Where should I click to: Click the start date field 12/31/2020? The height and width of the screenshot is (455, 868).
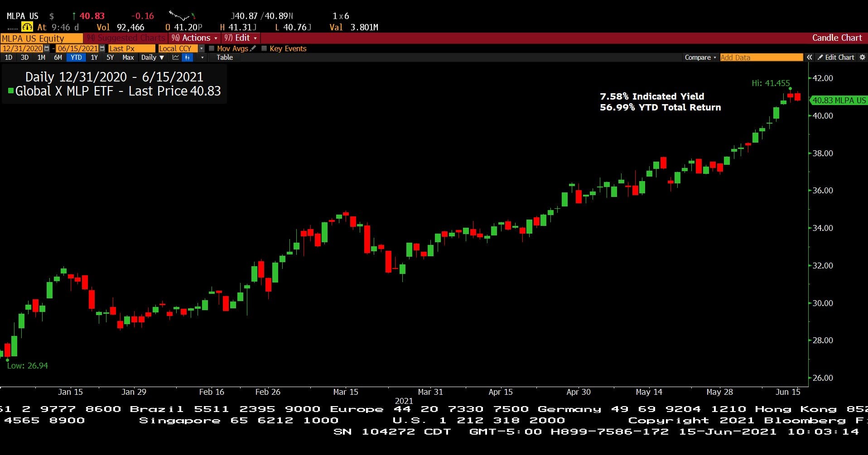22,48
